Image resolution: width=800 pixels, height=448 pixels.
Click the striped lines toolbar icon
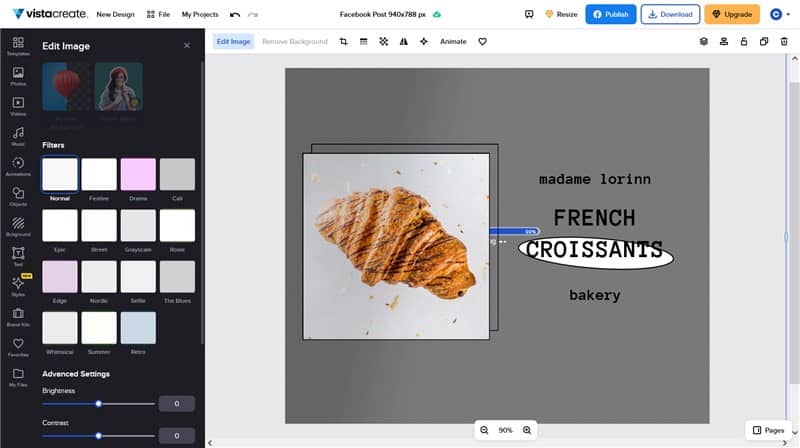[x=363, y=41]
